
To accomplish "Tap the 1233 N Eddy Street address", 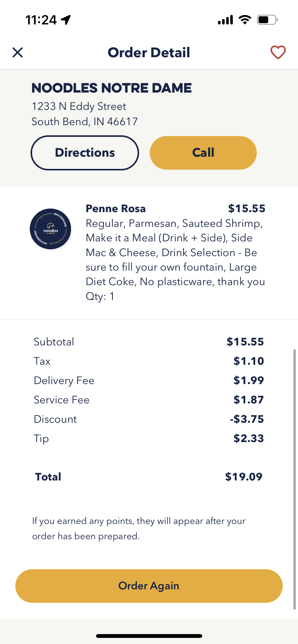I will click(79, 107).
